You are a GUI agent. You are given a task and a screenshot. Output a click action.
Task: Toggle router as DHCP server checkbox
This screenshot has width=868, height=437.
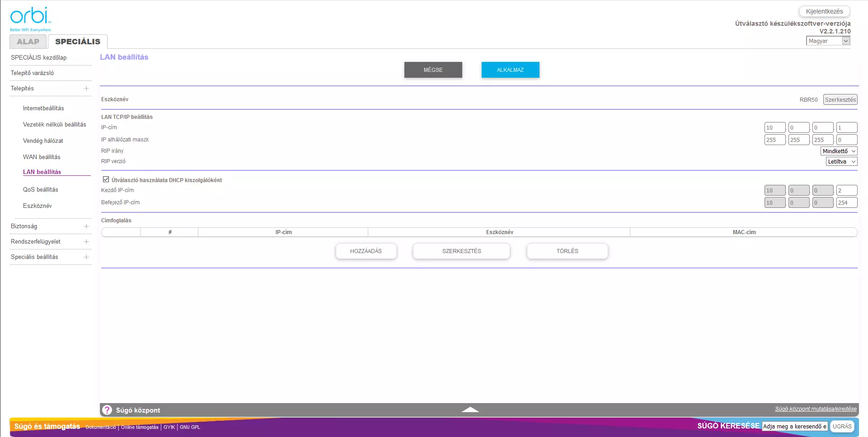(x=106, y=179)
